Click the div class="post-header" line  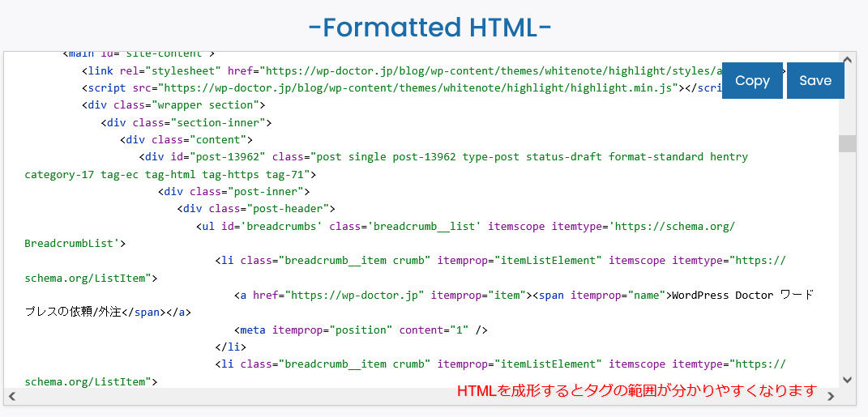(x=256, y=209)
